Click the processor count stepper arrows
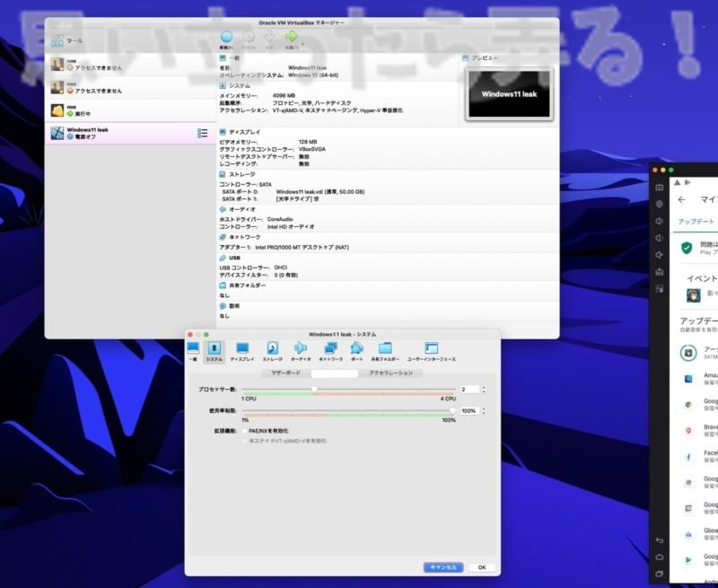The width and height of the screenshot is (718, 588). click(484, 390)
